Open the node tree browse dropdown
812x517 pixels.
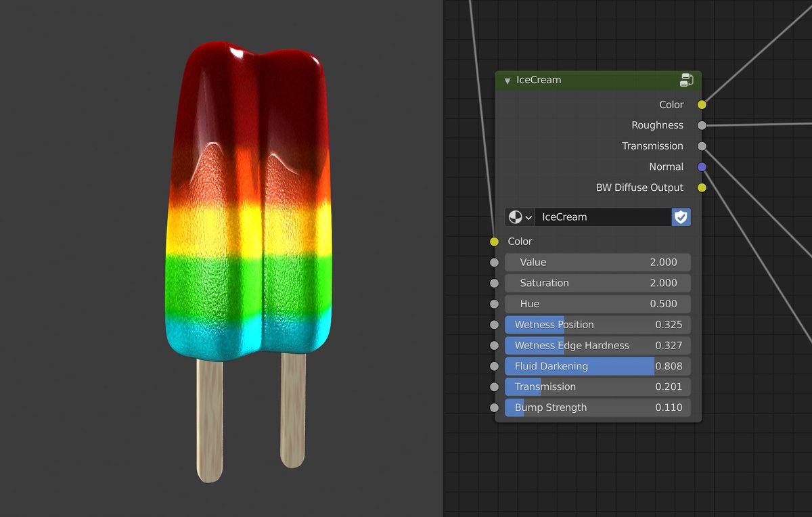click(x=520, y=217)
